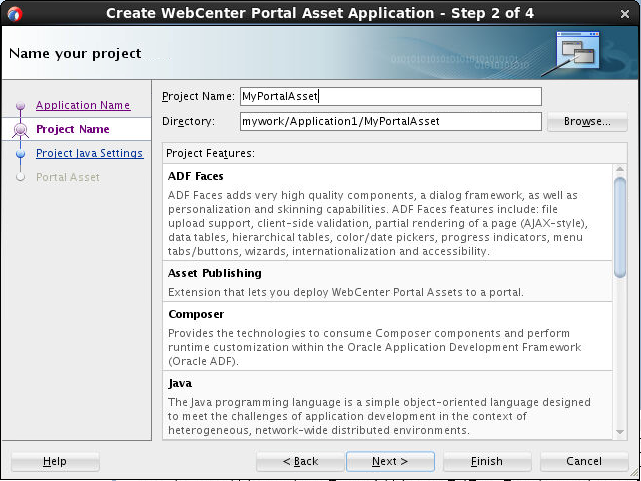Click the Help button
The width and height of the screenshot is (641, 481).
(55, 461)
